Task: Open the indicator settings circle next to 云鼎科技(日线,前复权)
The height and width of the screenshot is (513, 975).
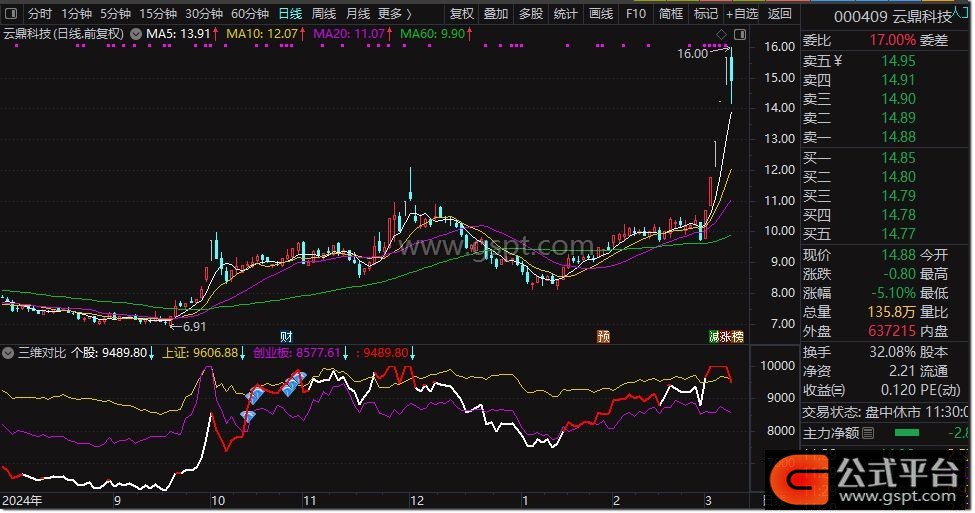Action: pyautogui.click(x=136, y=34)
